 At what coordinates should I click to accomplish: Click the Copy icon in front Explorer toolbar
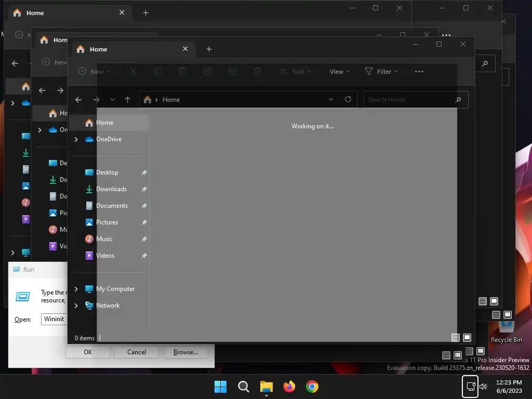click(158, 71)
